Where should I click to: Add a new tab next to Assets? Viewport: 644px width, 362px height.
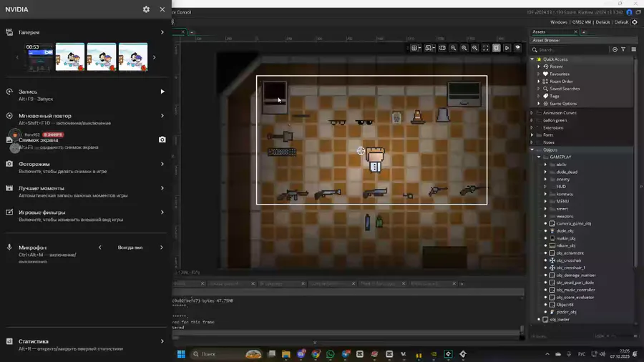pos(584,31)
